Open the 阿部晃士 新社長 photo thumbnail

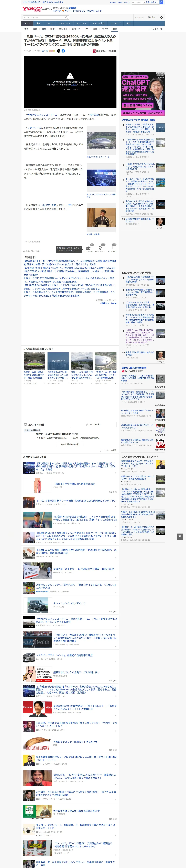101,218
